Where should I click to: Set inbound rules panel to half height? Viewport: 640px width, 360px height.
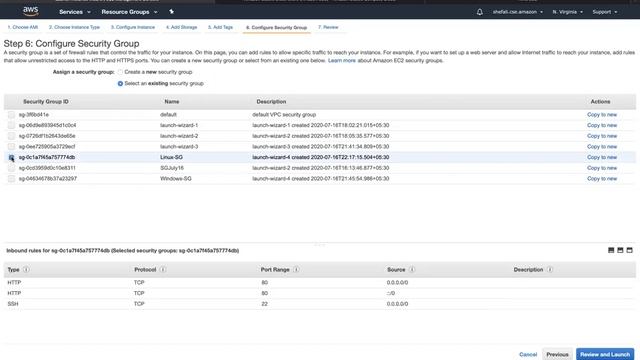(x=620, y=250)
